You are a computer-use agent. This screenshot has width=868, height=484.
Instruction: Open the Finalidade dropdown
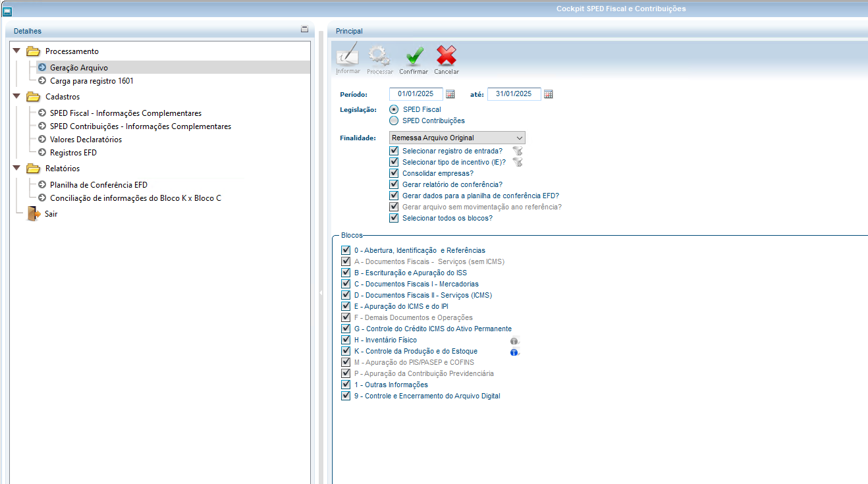[x=457, y=138]
